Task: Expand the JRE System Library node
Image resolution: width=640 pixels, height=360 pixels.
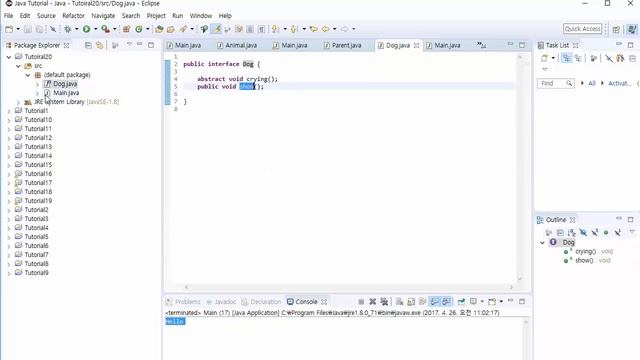Action: 18,102
